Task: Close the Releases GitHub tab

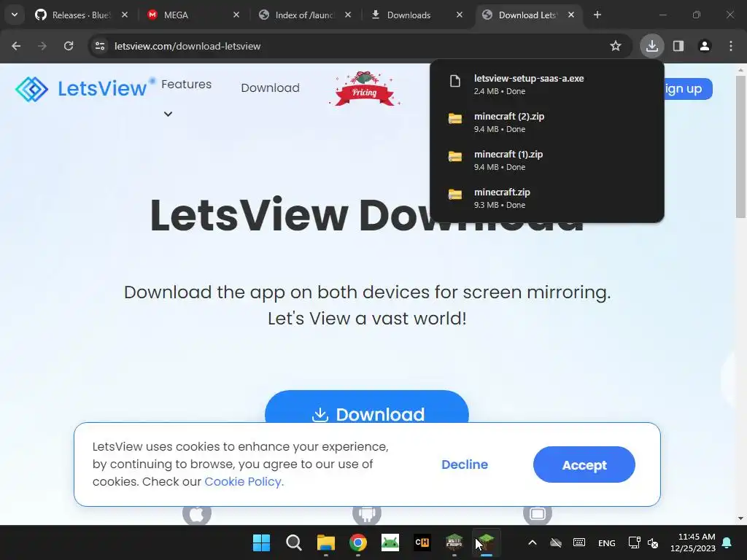Action: (x=124, y=15)
